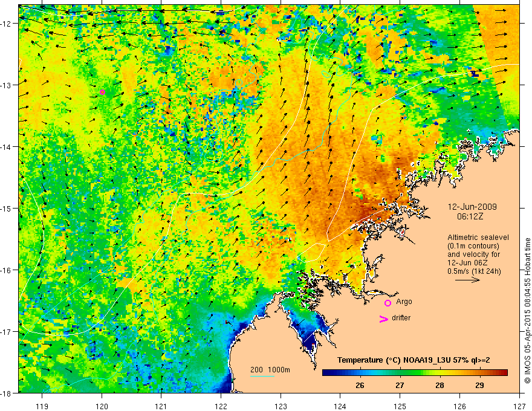Image resolution: width=532 pixels, height=411 pixels.
Task: Click the colorbar tick label 27
Action: tap(400, 385)
